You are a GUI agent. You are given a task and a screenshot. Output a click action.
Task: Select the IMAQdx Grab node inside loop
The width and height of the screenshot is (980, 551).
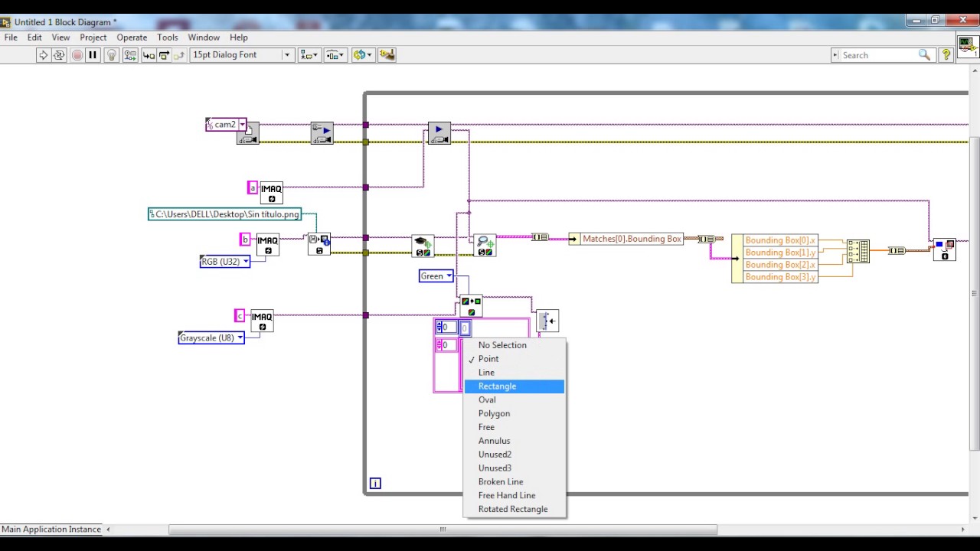439,133
